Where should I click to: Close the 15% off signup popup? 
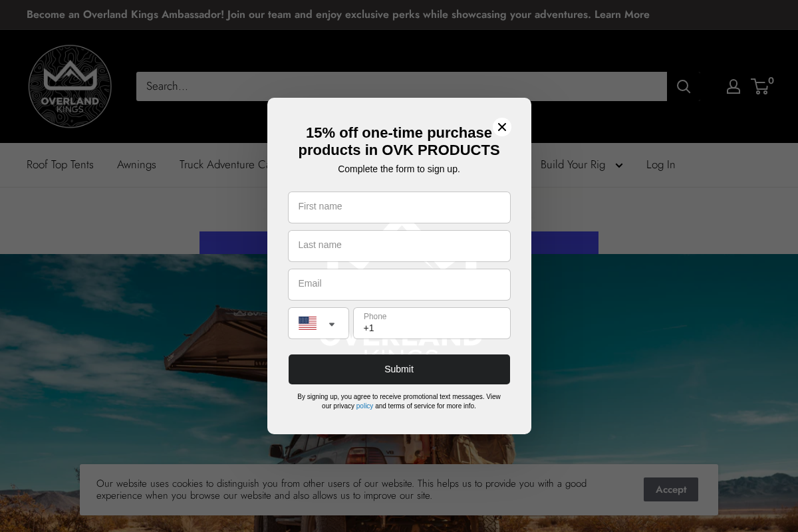tap(502, 127)
